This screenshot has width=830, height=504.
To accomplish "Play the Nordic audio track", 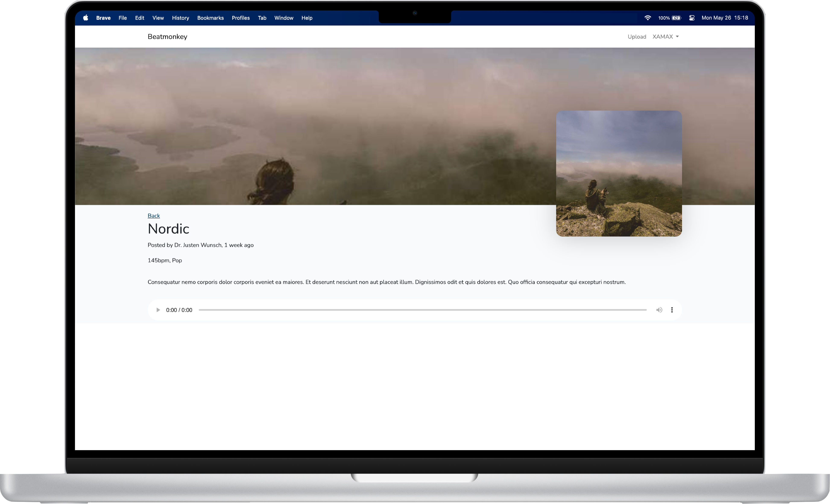I will point(158,310).
